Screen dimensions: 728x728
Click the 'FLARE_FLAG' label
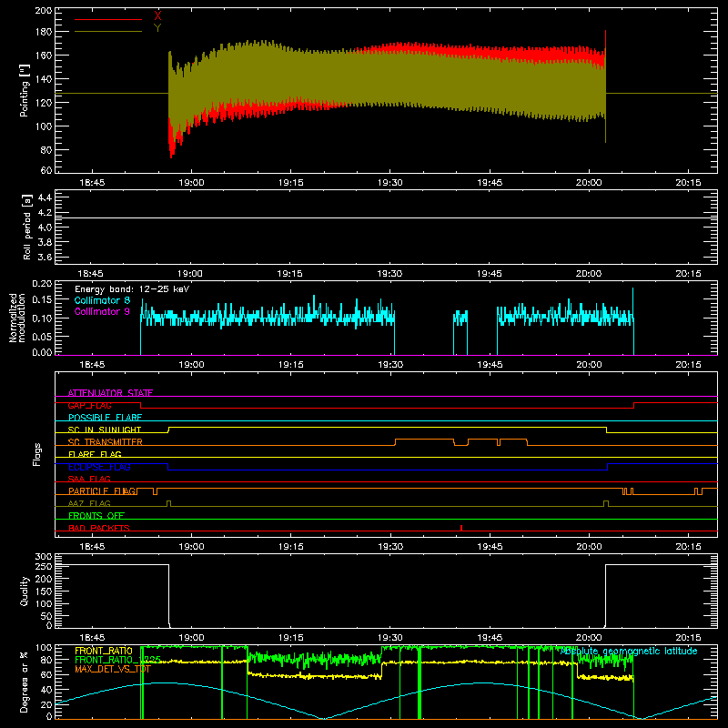(95, 454)
